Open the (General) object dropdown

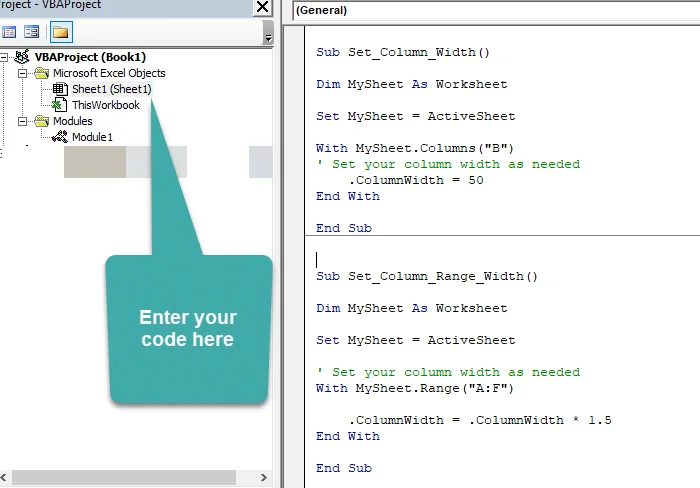coord(496,10)
